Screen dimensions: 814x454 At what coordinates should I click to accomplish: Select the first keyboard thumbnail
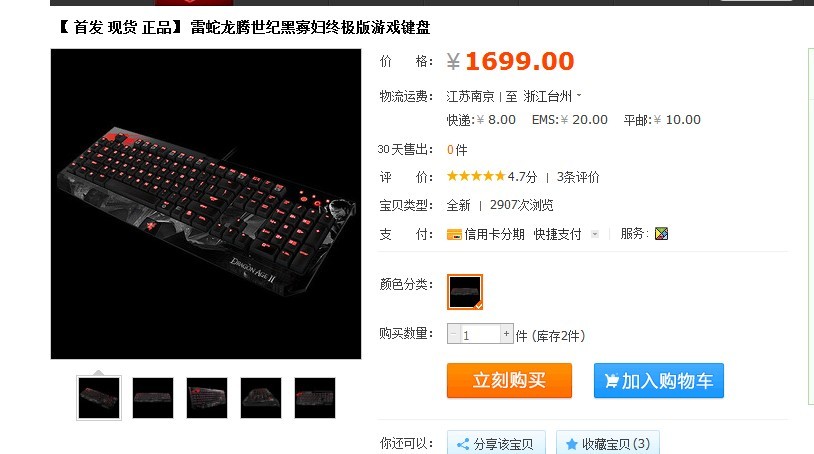[x=99, y=397]
